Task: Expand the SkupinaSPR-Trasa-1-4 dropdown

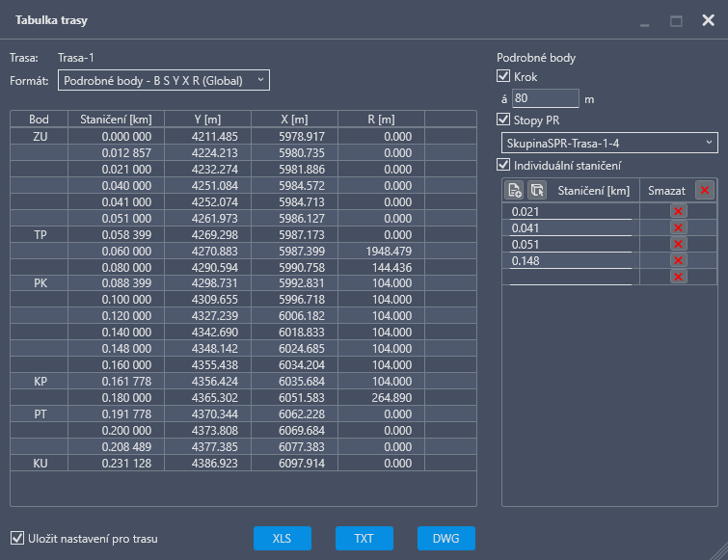Action: pyautogui.click(x=608, y=143)
